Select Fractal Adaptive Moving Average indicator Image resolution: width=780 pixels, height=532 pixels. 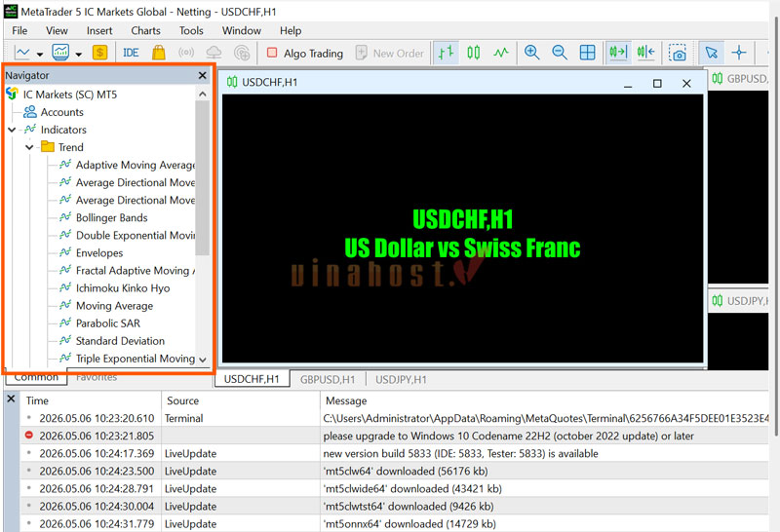[x=135, y=271]
